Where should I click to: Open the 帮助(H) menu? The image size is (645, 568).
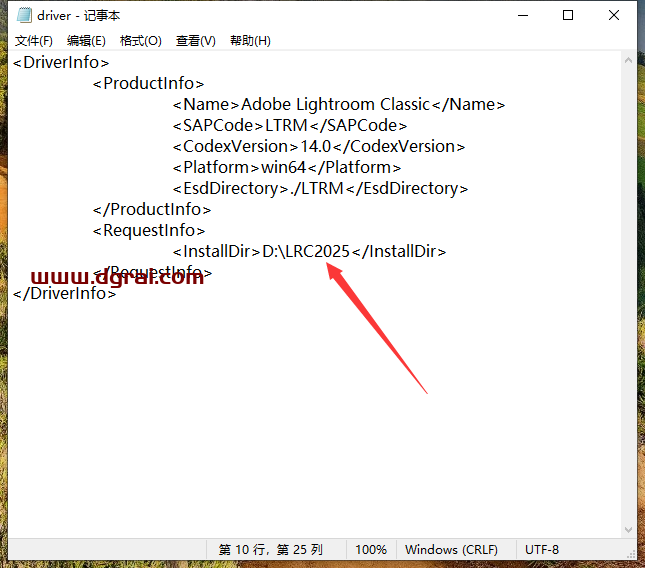point(250,41)
